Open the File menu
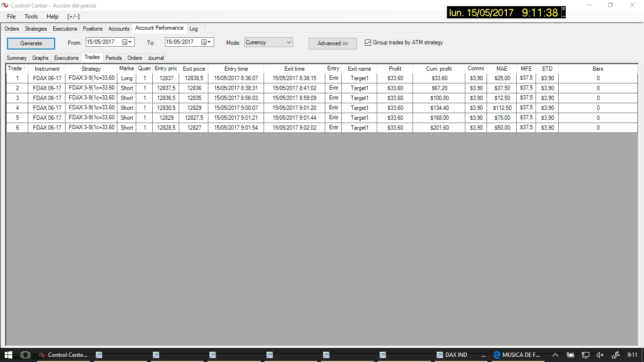644x362 pixels. click(11, 16)
